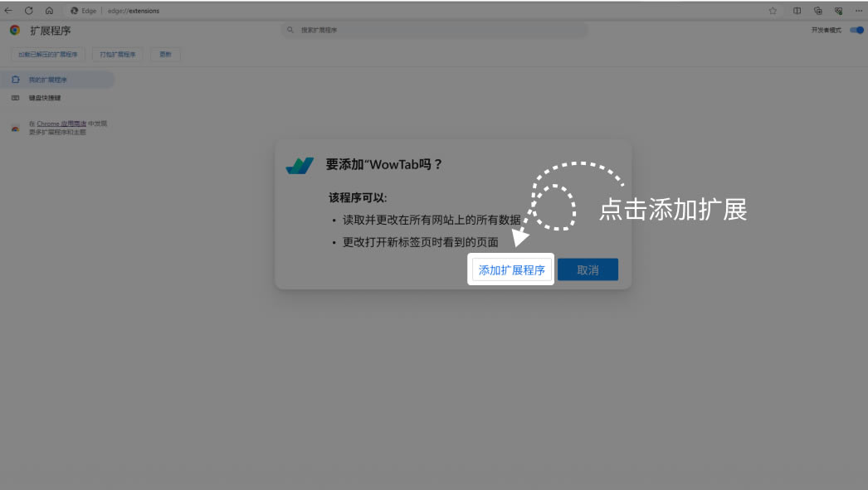Screen dimensions: 868x490
Task: Add page to favorites with star icon
Action: point(773,11)
